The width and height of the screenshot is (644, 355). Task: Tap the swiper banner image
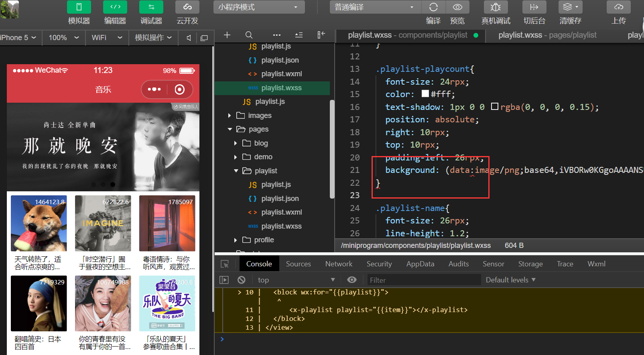(x=103, y=147)
